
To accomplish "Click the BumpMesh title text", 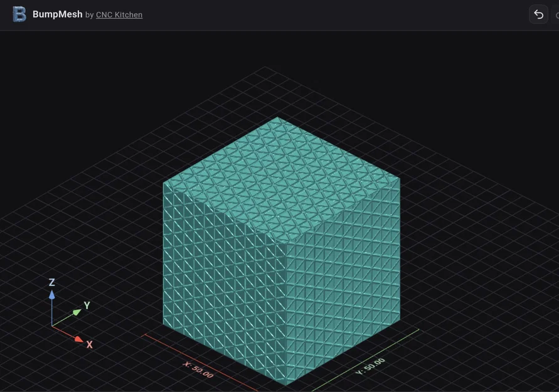I will pyautogui.click(x=57, y=14).
